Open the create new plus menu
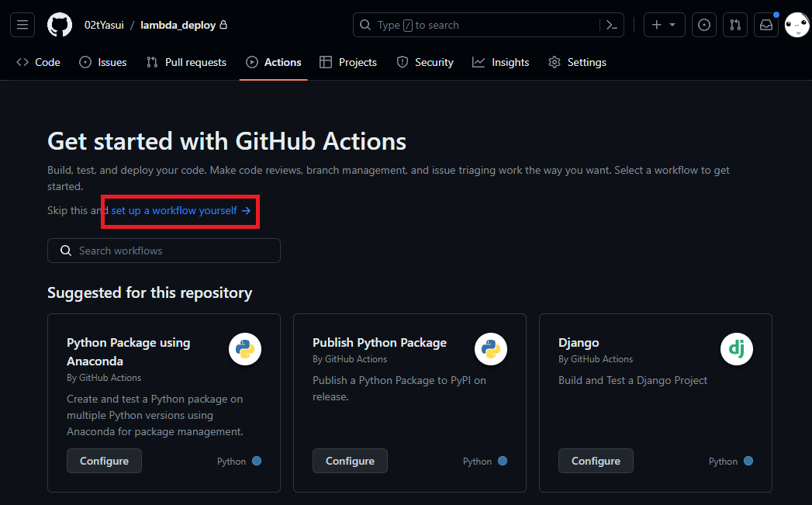The width and height of the screenshot is (812, 505). pos(664,25)
